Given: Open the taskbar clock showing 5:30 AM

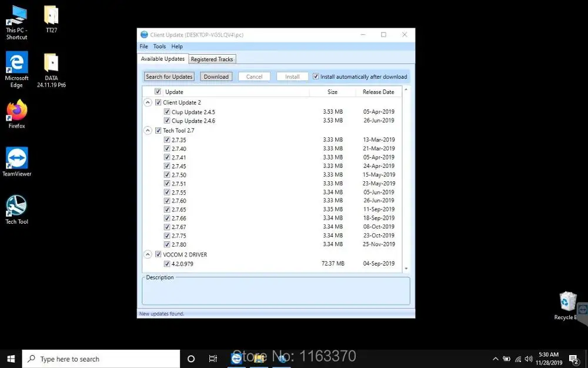Looking at the screenshot, I should 549,359.
